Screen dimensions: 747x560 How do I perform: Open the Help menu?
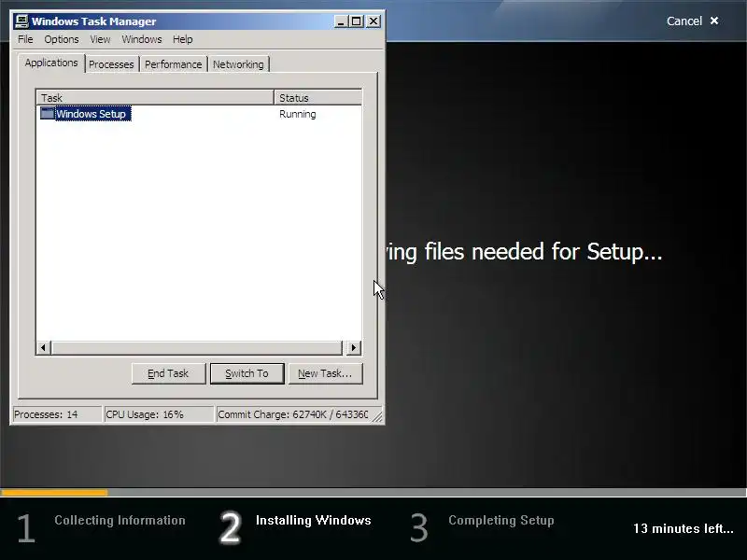click(182, 39)
